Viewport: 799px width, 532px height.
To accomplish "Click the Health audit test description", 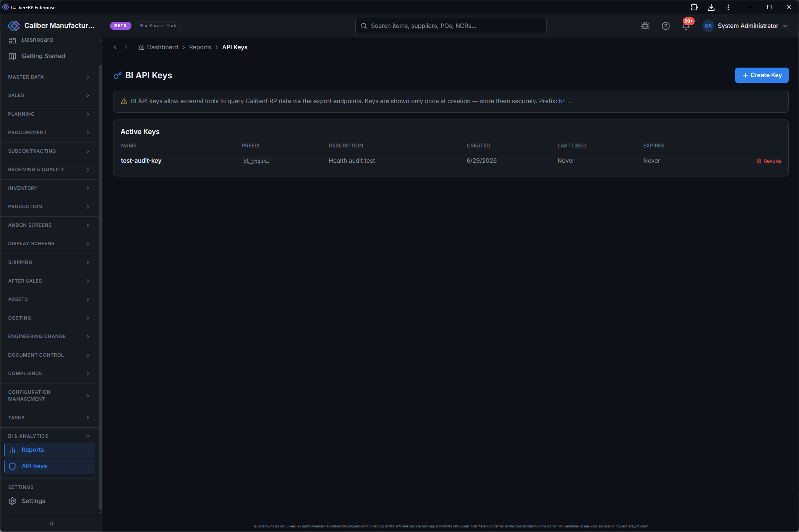I will tap(352, 161).
